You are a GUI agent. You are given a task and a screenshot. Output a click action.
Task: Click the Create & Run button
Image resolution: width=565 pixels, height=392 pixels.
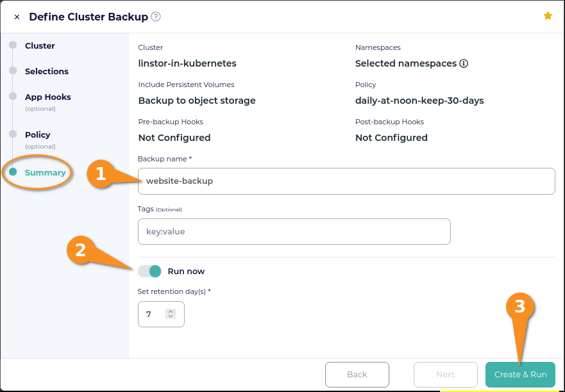520,374
